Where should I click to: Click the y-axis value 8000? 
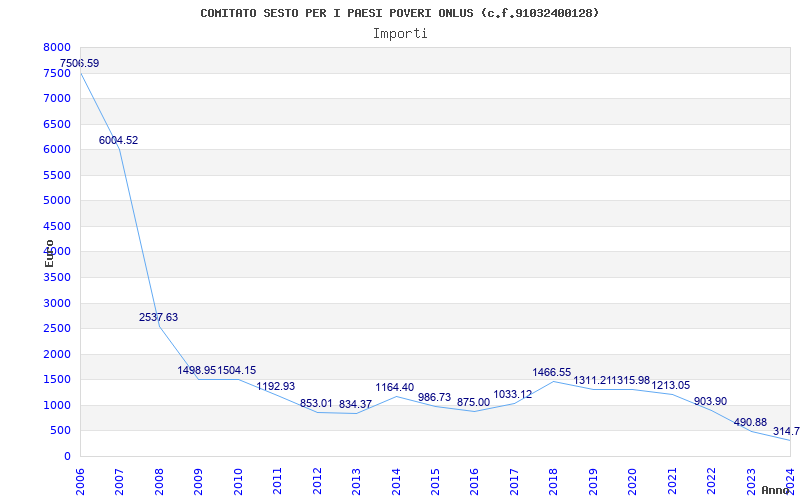[x=57, y=47]
